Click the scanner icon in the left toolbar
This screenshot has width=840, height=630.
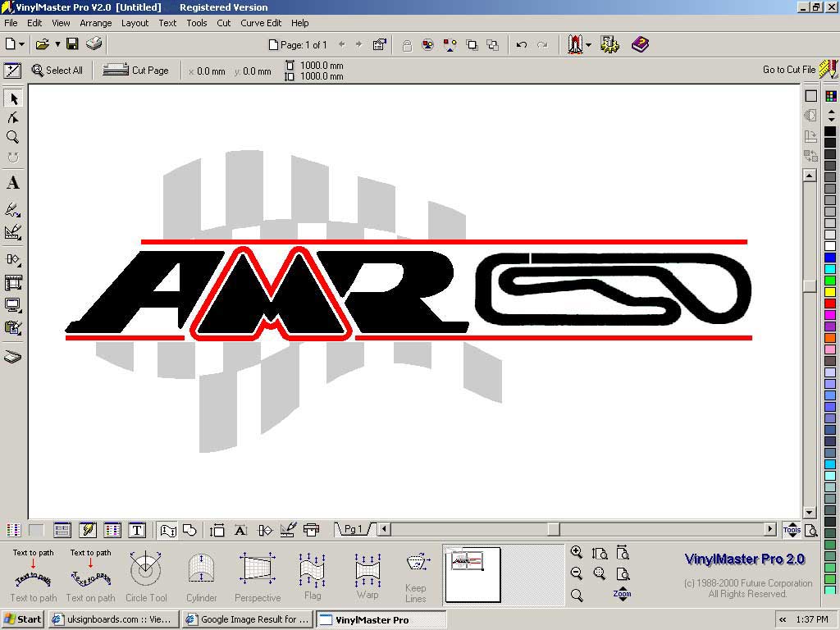(13, 357)
